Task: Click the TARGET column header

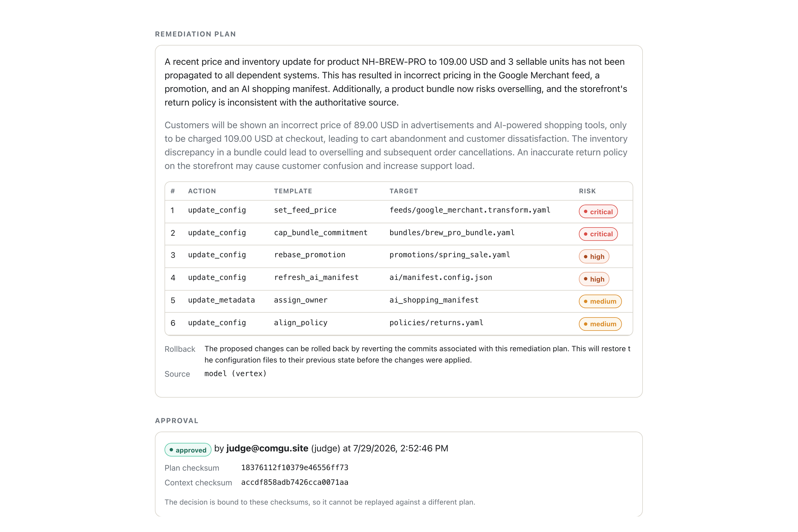Action: [x=404, y=191]
